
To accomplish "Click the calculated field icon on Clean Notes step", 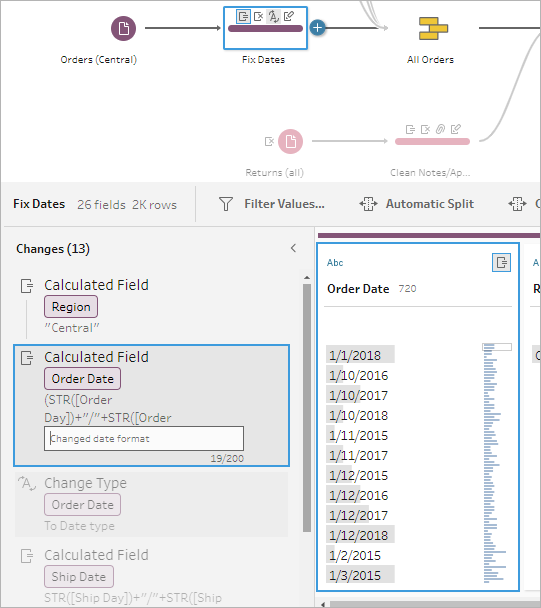I will pos(410,129).
